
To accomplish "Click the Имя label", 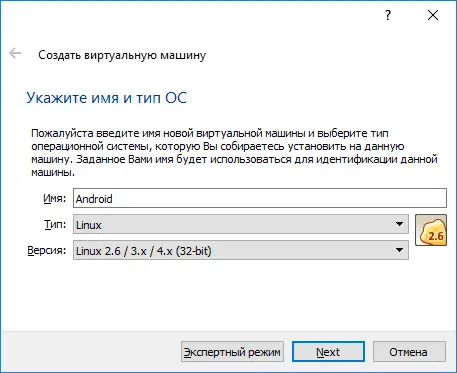I will [55, 198].
